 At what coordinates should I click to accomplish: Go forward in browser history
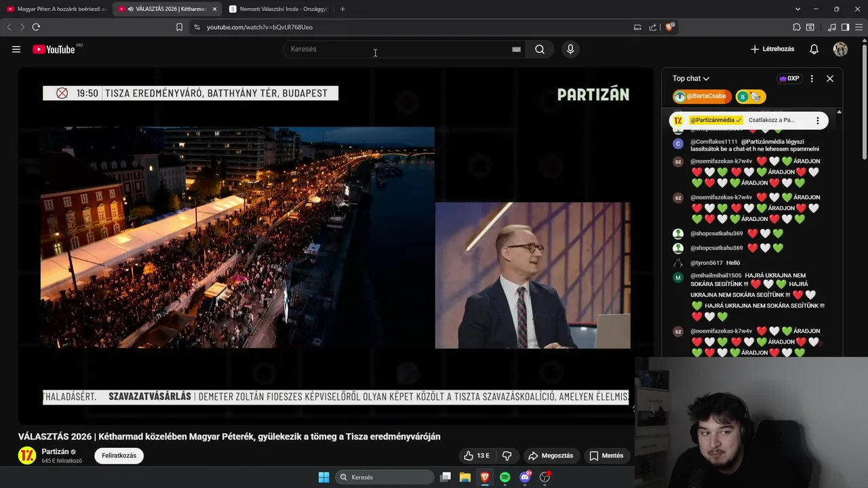pos(22,27)
